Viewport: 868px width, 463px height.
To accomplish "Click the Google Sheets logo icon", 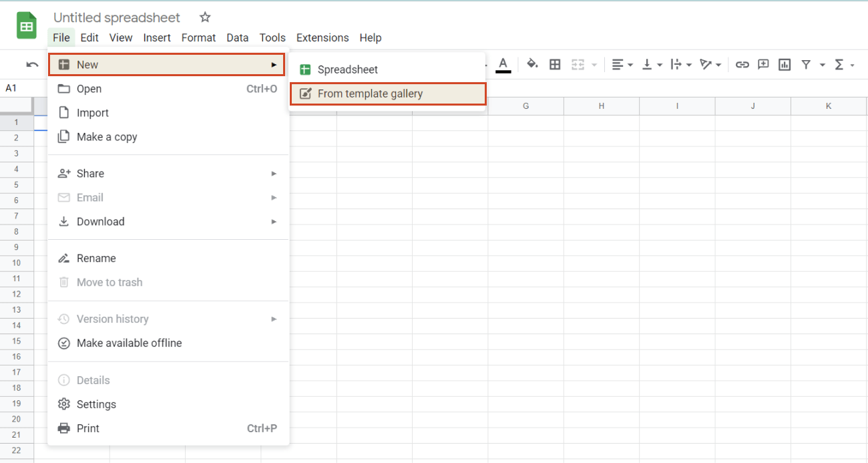I will 26,25.
